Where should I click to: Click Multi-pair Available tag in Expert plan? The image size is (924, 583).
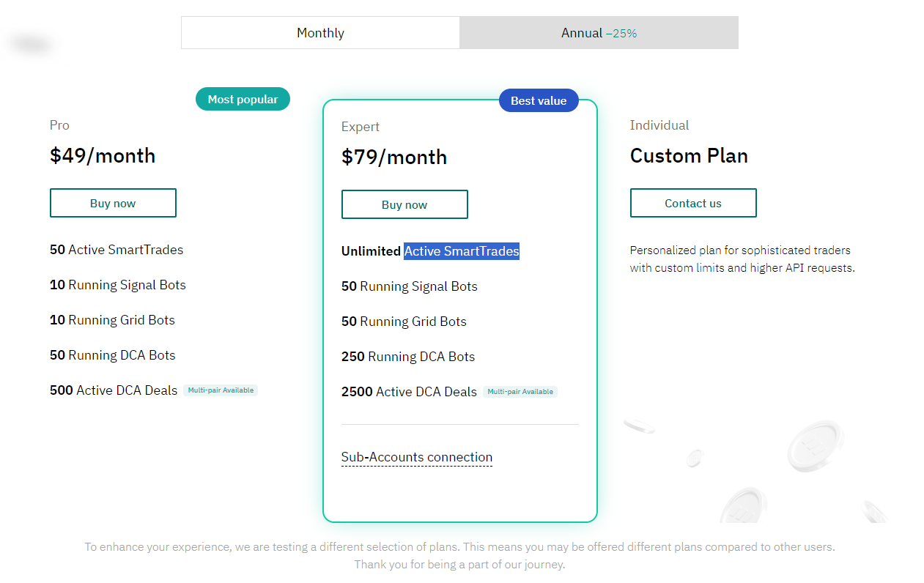520,392
